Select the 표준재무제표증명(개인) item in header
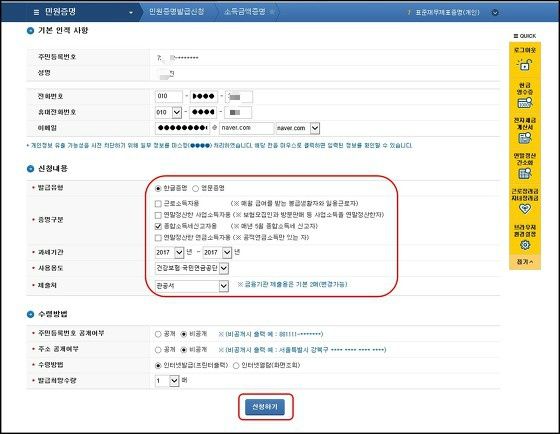 pyautogui.click(x=447, y=13)
